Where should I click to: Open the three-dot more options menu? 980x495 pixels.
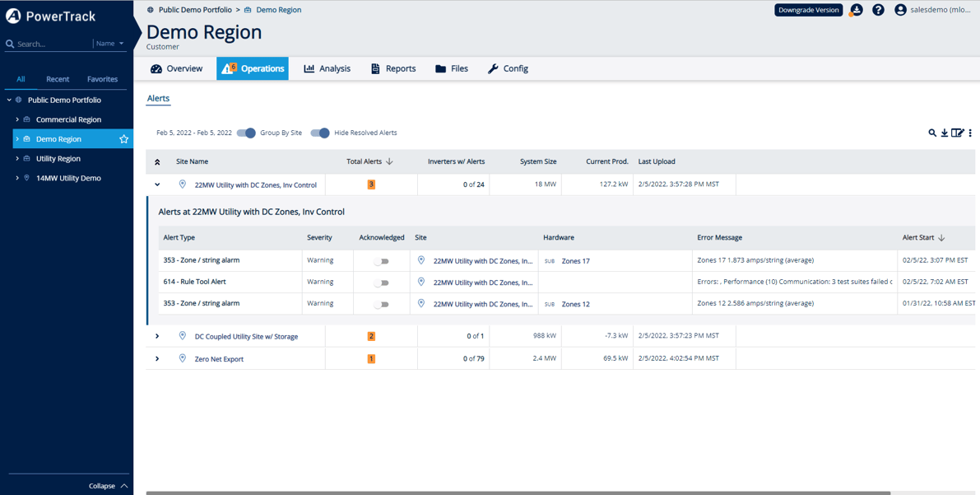tap(971, 133)
